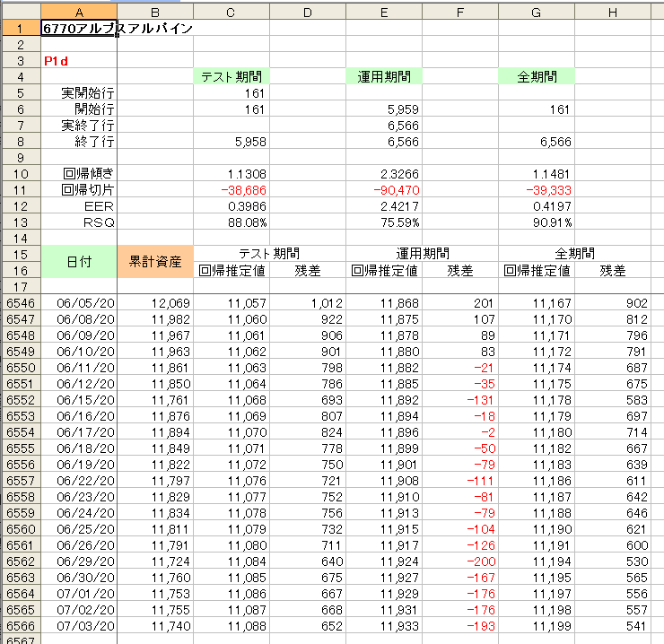Select column C header
The width and height of the screenshot is (664, 644).
pyautogui.click(x=232, y=13)
